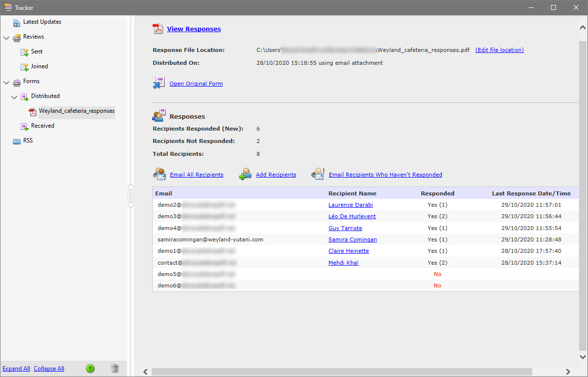Click the View Responses PDF icon
This screenshot has width=588, height=377.
click(158, 29)
